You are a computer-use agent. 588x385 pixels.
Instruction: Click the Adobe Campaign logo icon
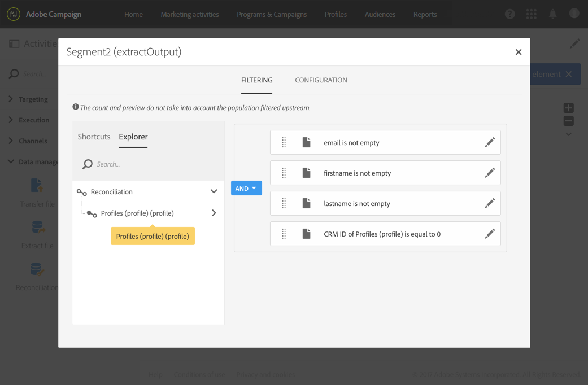pos(14,14)
